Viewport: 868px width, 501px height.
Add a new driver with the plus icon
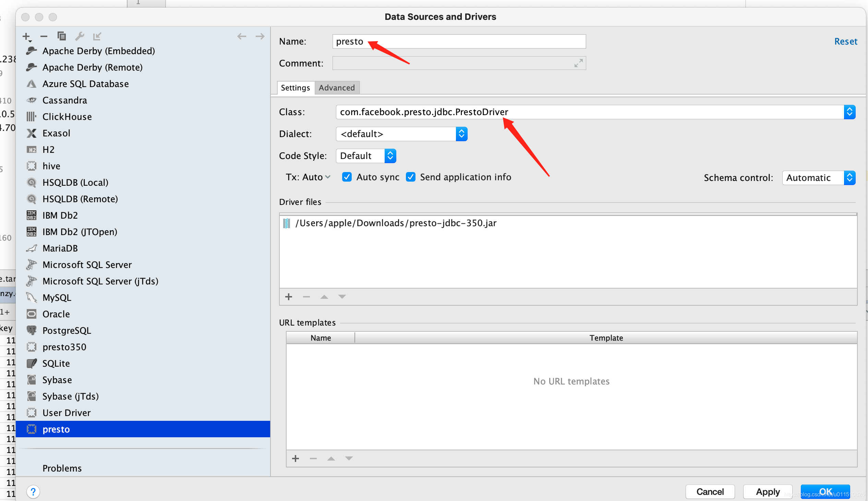[x=26, y=36]
